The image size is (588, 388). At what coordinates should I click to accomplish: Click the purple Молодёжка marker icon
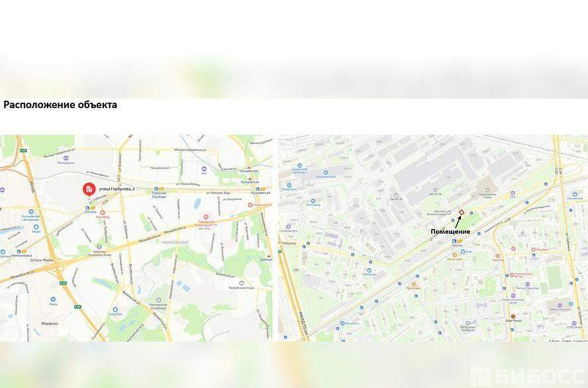(x=66, y=158)
